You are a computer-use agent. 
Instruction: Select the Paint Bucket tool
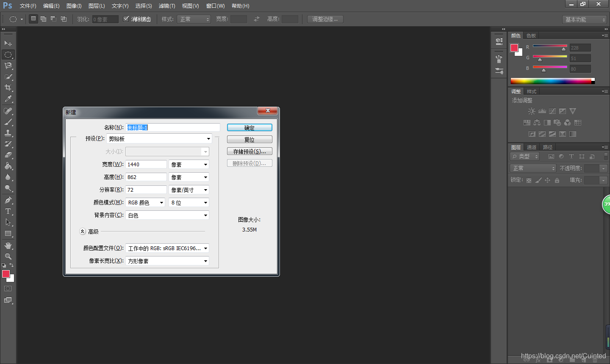click(8, 166)
